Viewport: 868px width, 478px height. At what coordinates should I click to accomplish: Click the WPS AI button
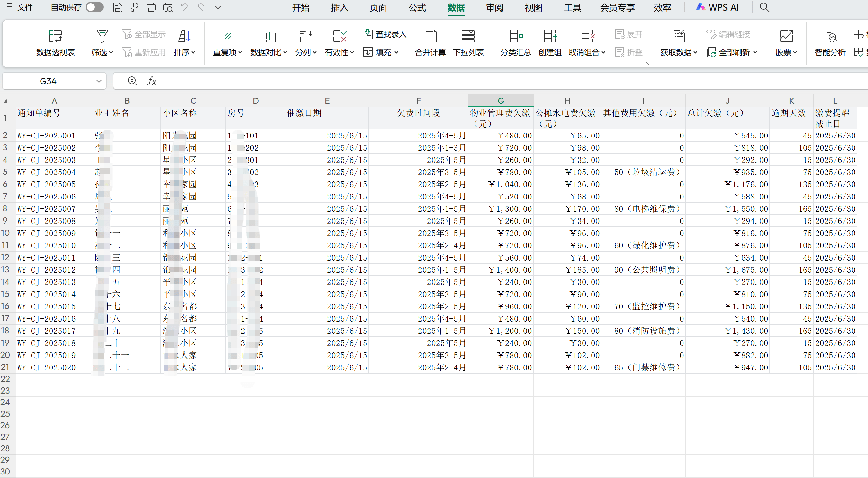click(718, 7)
